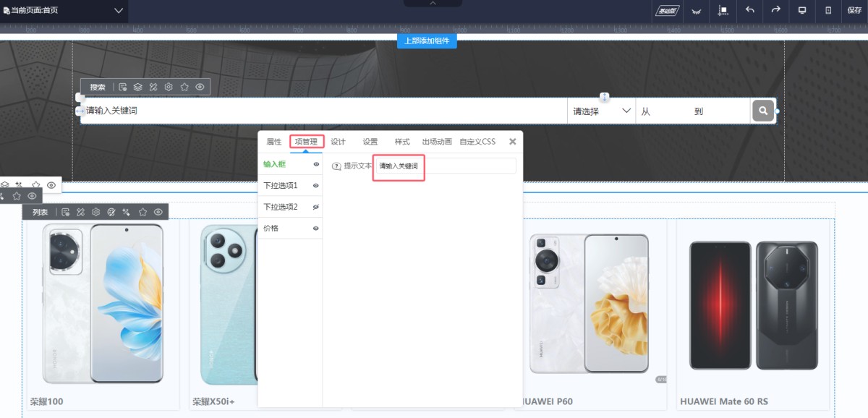Open the 荣耀100 phone thumbnail
The width and height of the screenshot is (868, 418).
(101, 303)
